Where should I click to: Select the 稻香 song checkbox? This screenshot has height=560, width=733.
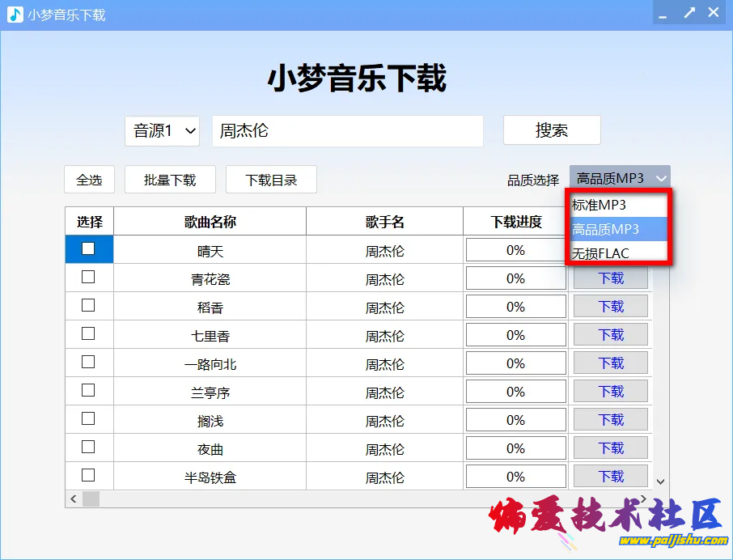click(88, 306)
